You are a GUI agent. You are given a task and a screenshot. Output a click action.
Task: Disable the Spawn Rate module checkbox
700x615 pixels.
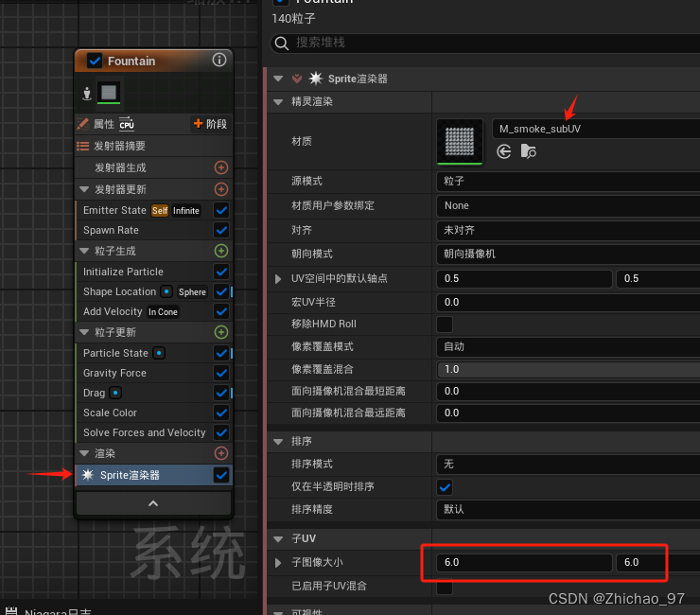pyautogui.click(x=221, y=230)
